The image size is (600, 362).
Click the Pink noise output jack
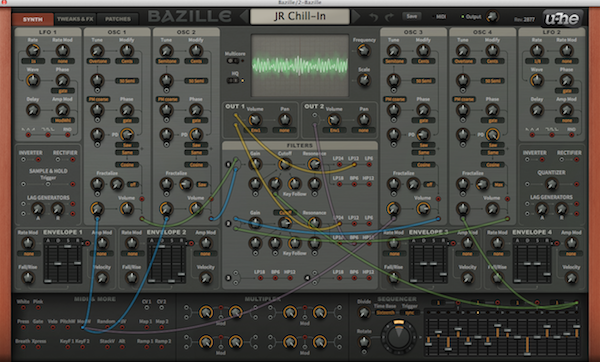pos(38,307)
